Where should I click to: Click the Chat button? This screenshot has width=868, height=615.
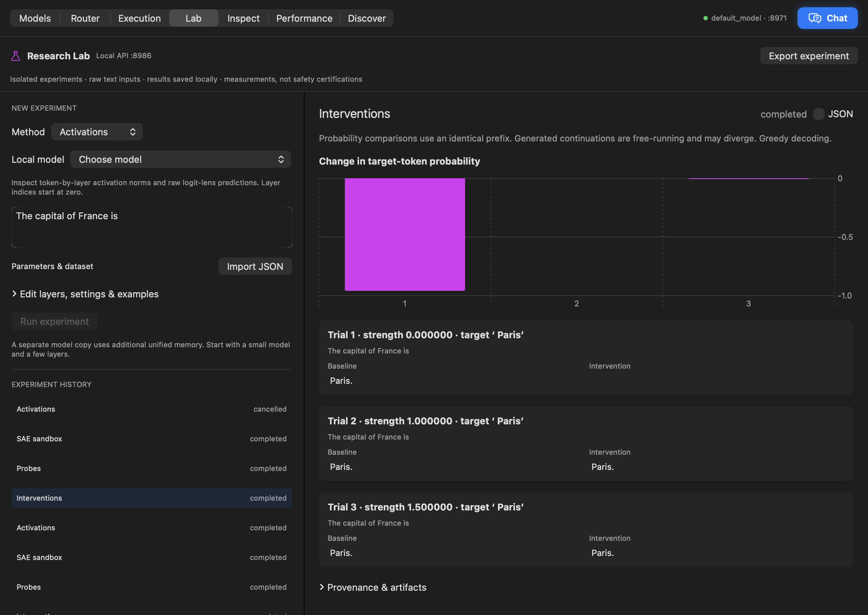(x=827, y=18)
